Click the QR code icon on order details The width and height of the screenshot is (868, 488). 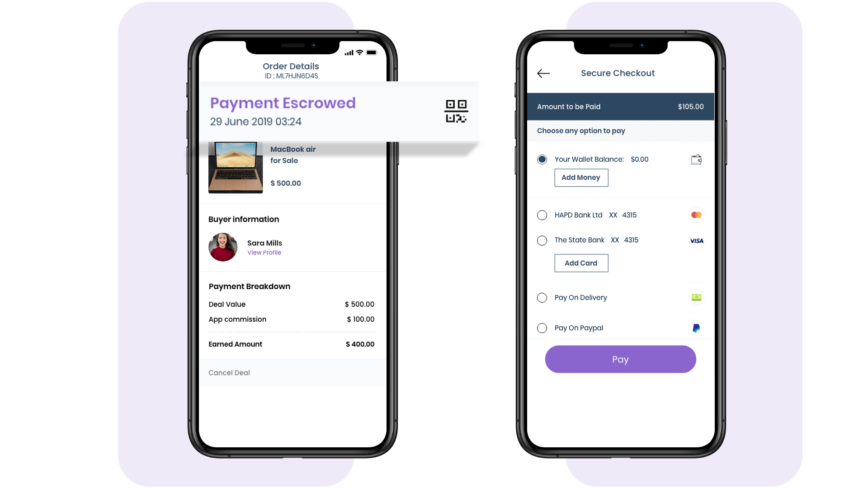tap(455, 112)
